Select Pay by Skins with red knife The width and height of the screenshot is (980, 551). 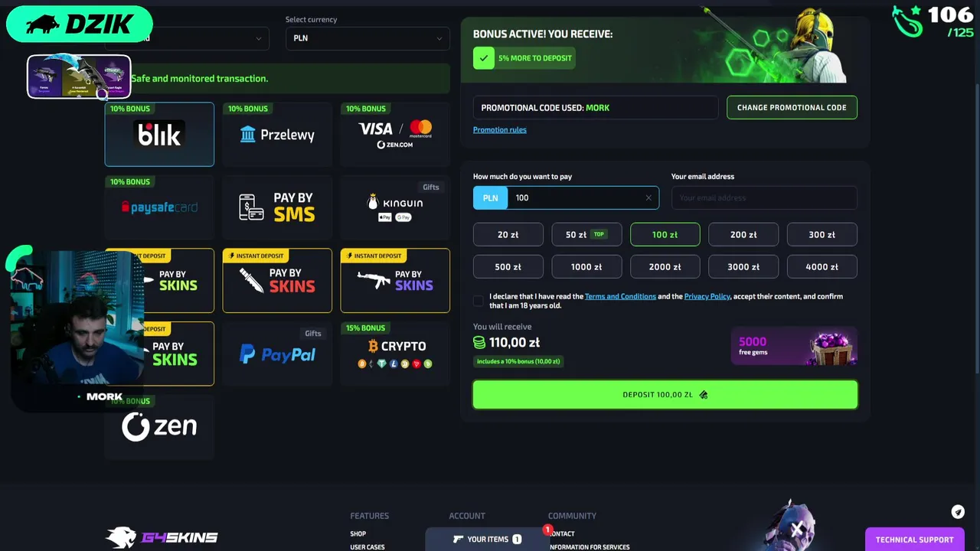(277, 280)
